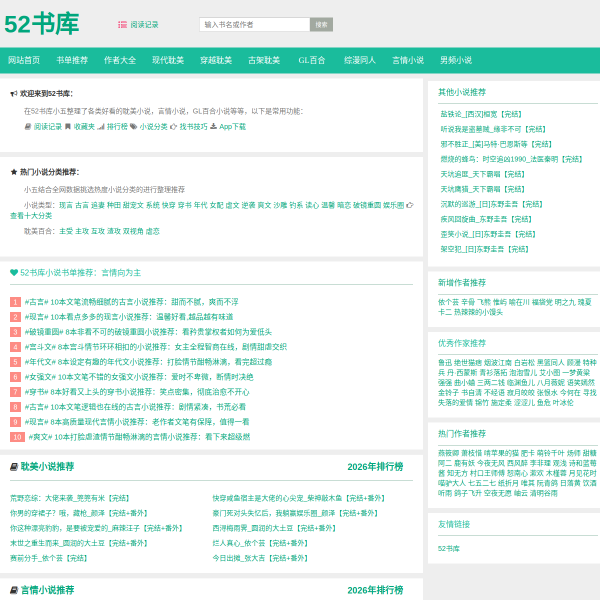Open the novel 今日出摊_张大吉
Viewport: 600px width, 600px height.
[x=260, y=558]
